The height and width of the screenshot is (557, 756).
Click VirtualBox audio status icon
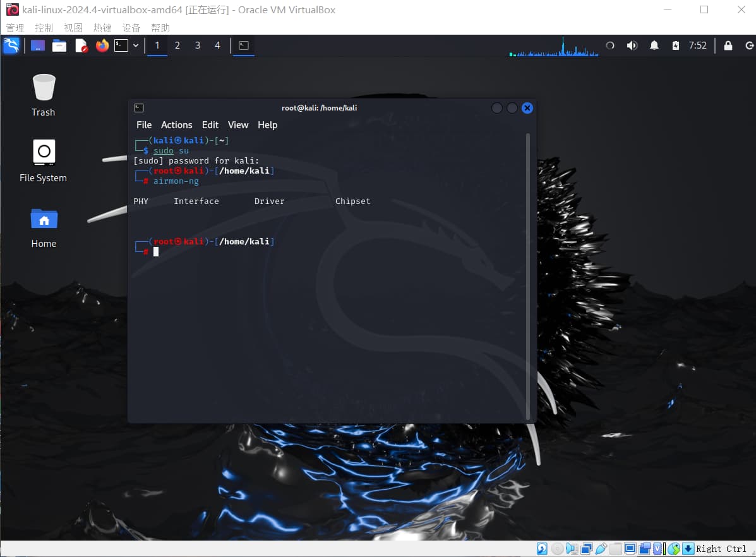tap(572, 549)
